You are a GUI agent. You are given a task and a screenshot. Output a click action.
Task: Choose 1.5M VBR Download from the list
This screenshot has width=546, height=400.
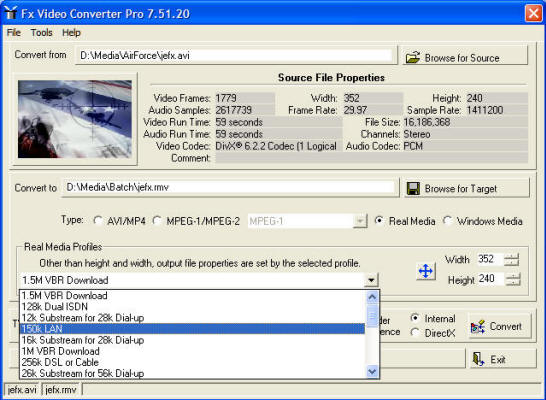192,296
